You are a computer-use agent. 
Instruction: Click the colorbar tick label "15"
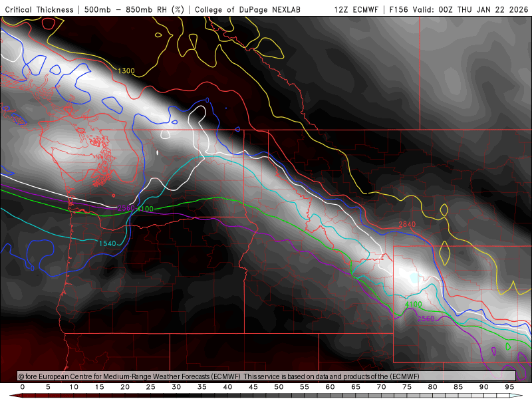click(x=99, y=387)
